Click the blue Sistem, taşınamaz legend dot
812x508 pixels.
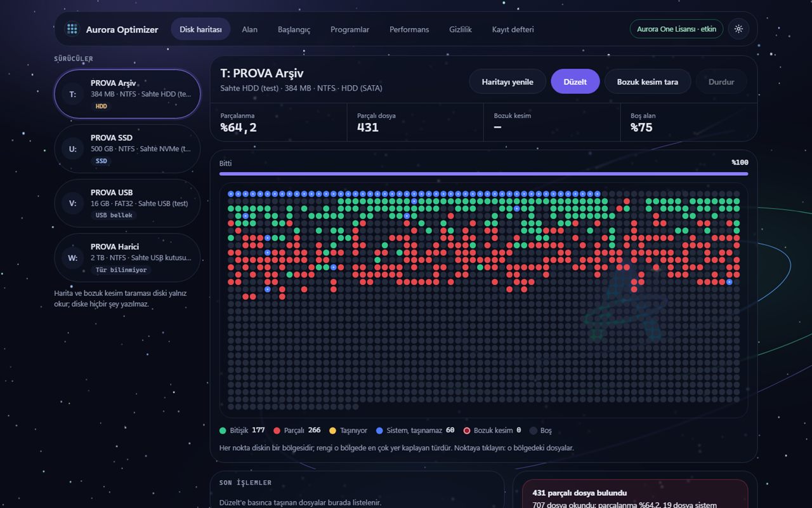[380, 431]
